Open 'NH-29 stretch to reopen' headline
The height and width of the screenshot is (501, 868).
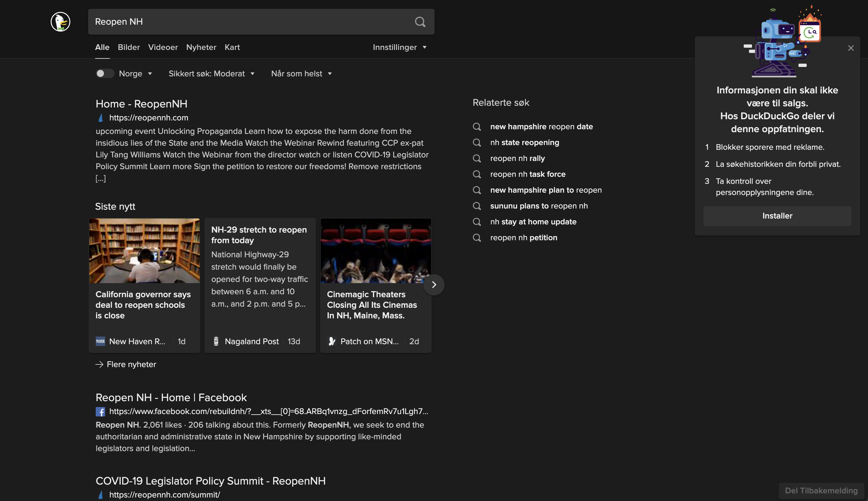pyautogui.click(x=259, y=235)
